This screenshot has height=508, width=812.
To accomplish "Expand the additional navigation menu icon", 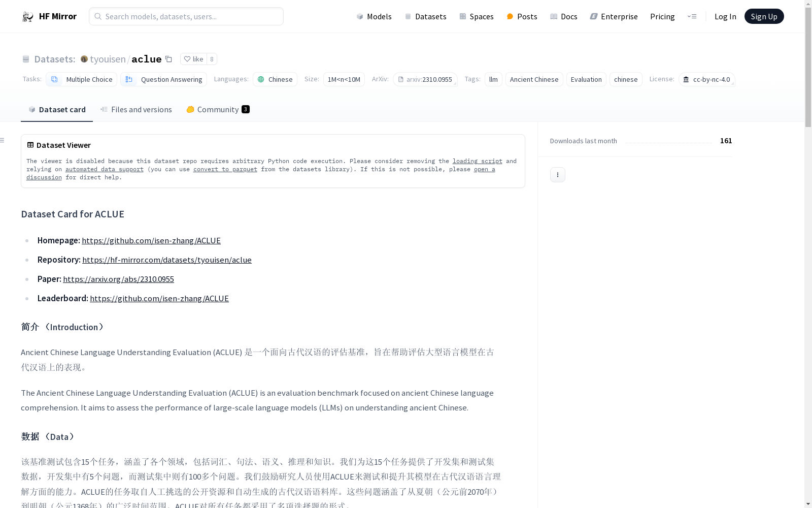I will tap(692, 16).
